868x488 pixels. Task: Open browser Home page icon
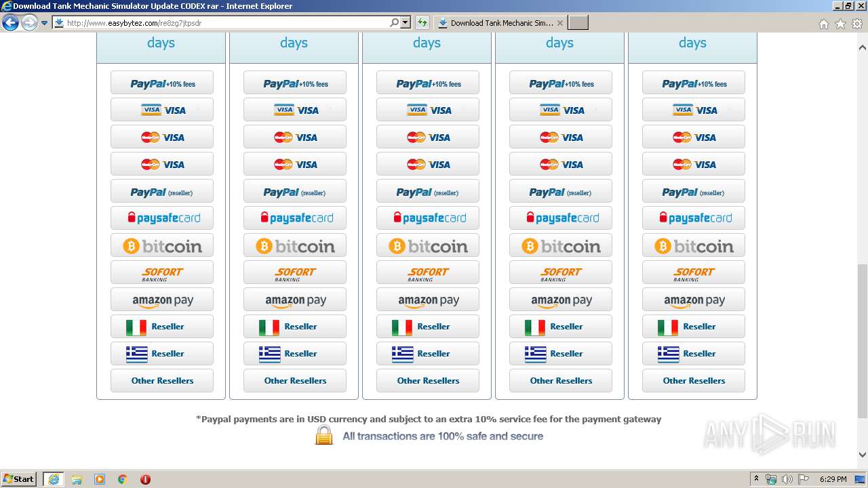pos(823,24)
